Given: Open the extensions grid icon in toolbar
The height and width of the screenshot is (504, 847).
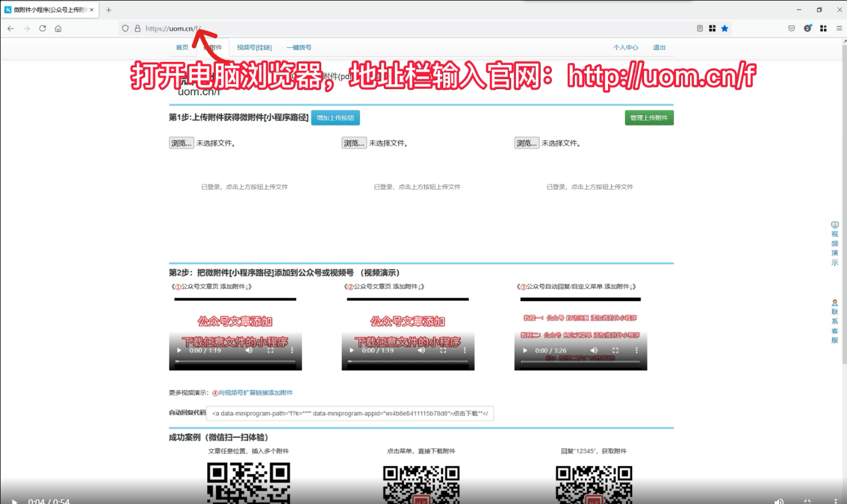Looking at the screenshot, I should 823,28.
